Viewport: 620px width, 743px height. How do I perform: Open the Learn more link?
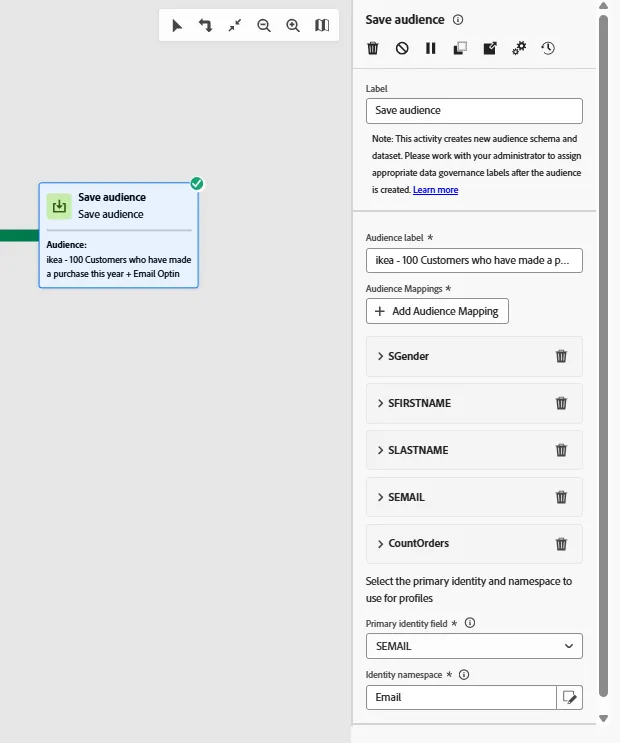[436, 190]
